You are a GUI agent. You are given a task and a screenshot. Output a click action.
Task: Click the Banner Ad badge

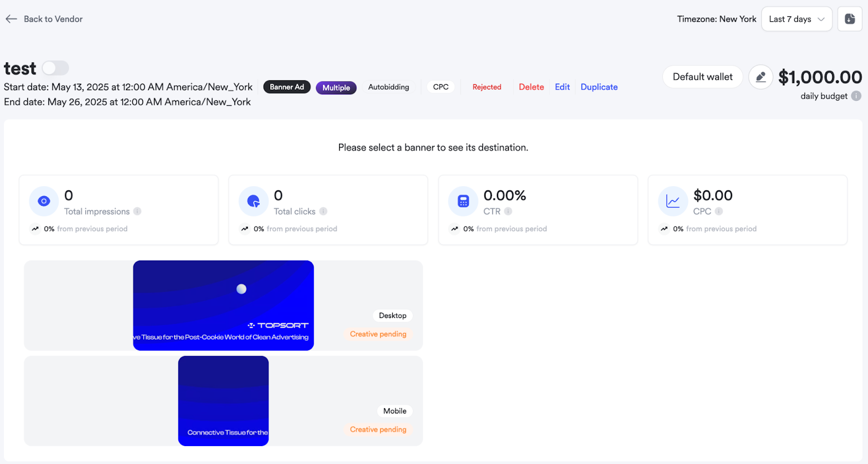click(x=287, y=87)
